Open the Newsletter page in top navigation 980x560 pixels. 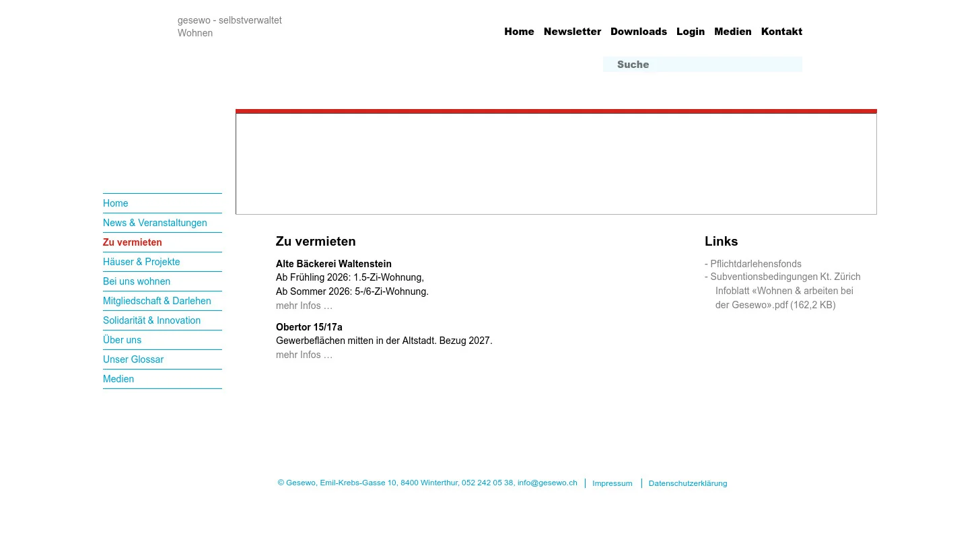[572, 32]
